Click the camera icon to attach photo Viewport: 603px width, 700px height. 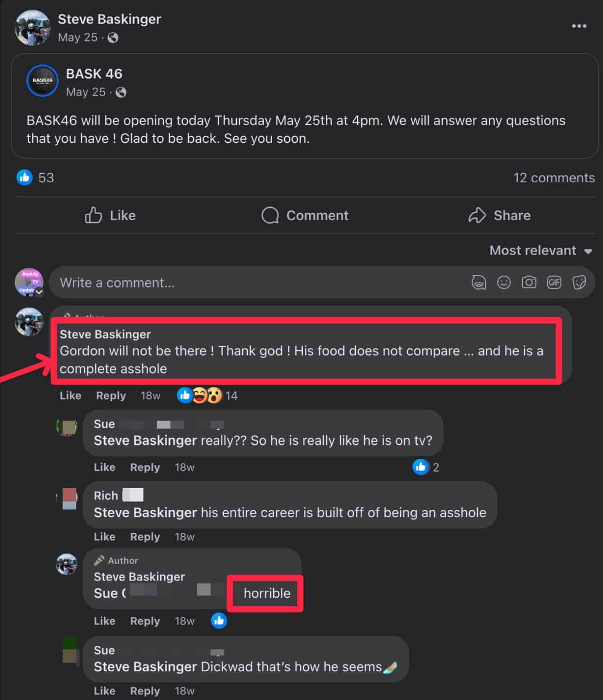tap(529, 283)
